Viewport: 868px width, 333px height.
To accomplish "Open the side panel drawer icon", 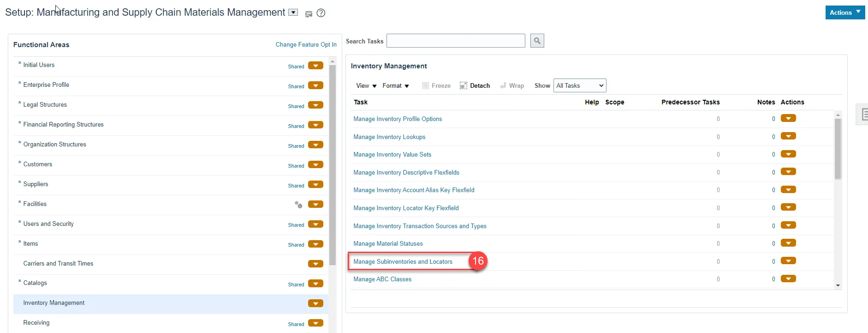I will (863, 114).
